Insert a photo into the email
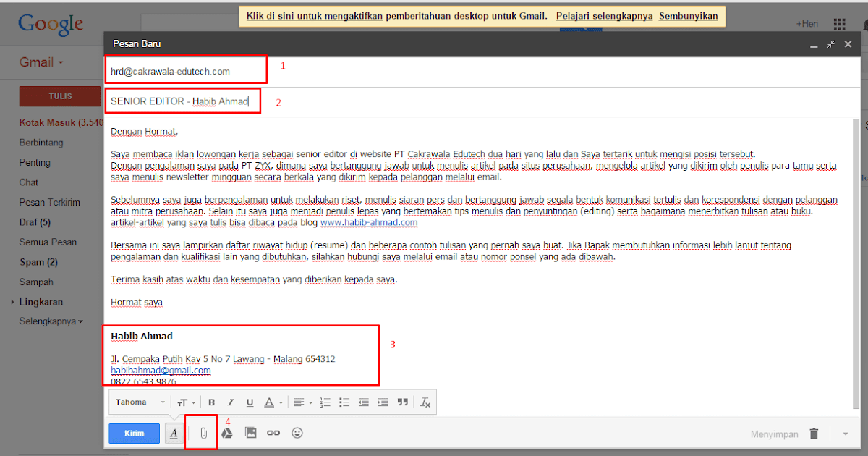Screen dimensions: 868x456 pyautogui.click(x=250, y=432)
